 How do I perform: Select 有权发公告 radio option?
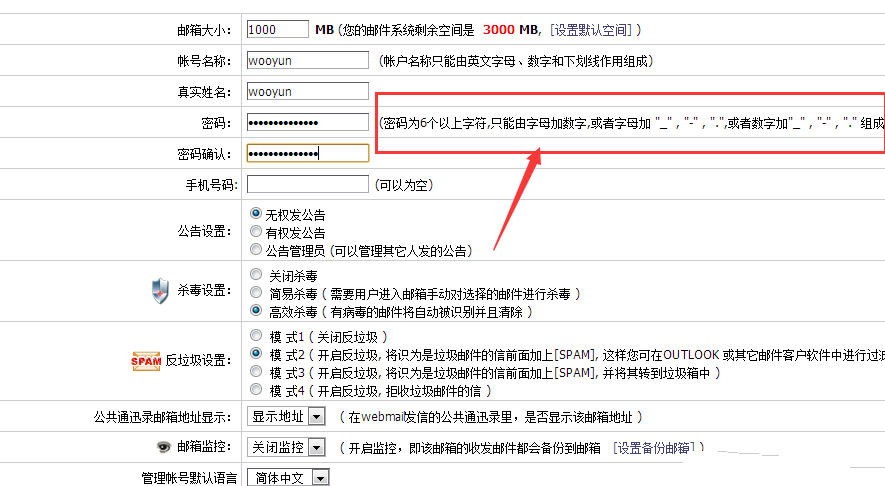[256, 232]
